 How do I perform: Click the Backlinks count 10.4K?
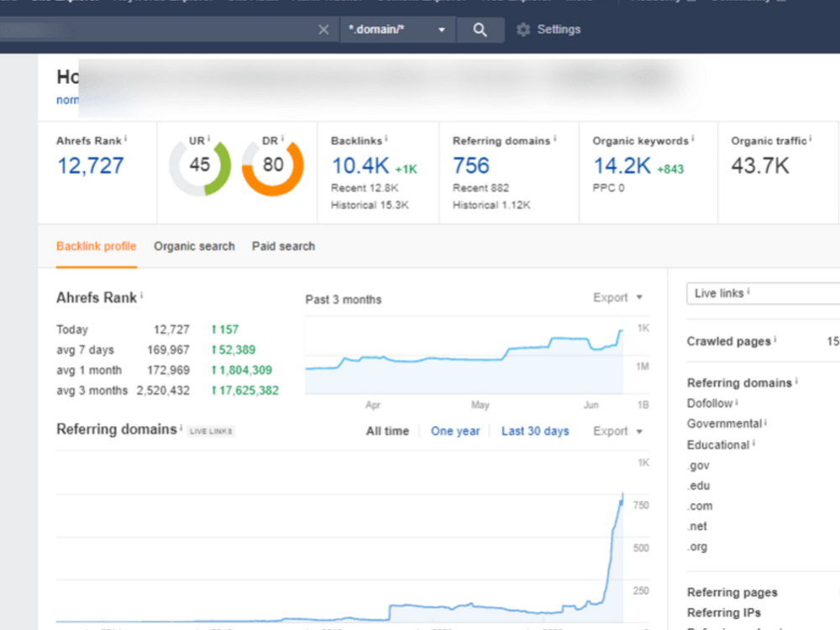[x=360, y=165]
